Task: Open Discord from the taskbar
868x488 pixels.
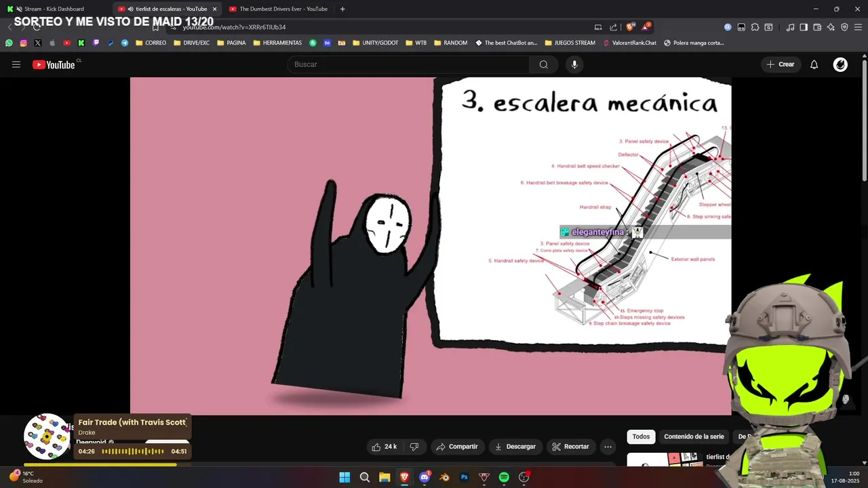Action: tap(425, 477)
